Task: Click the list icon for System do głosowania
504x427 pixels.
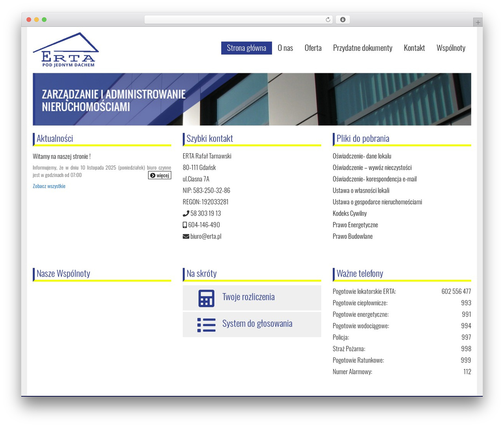Action: [206, 325]
